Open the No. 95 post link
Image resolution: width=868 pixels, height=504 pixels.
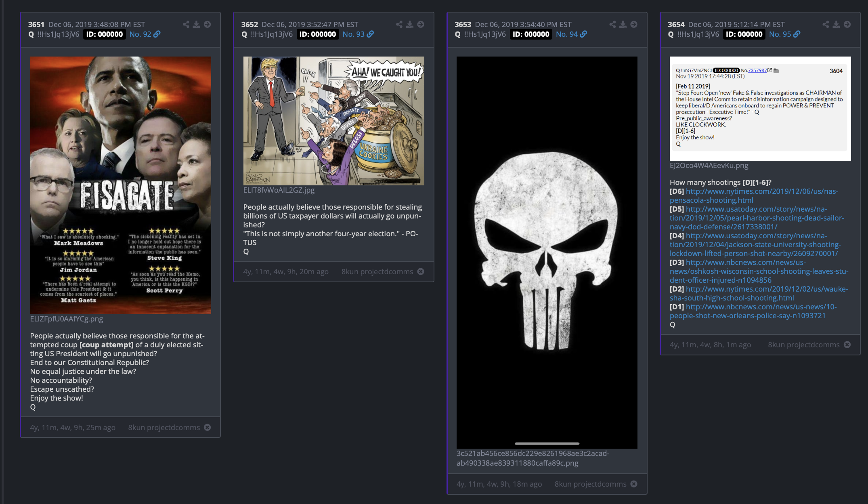[784, 34]
